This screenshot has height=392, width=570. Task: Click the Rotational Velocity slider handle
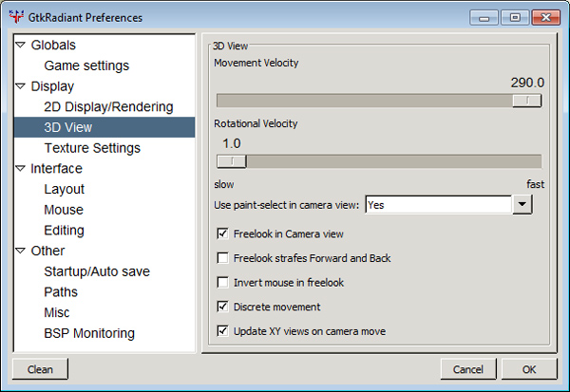pyautogui.click(x=232, y=161)
